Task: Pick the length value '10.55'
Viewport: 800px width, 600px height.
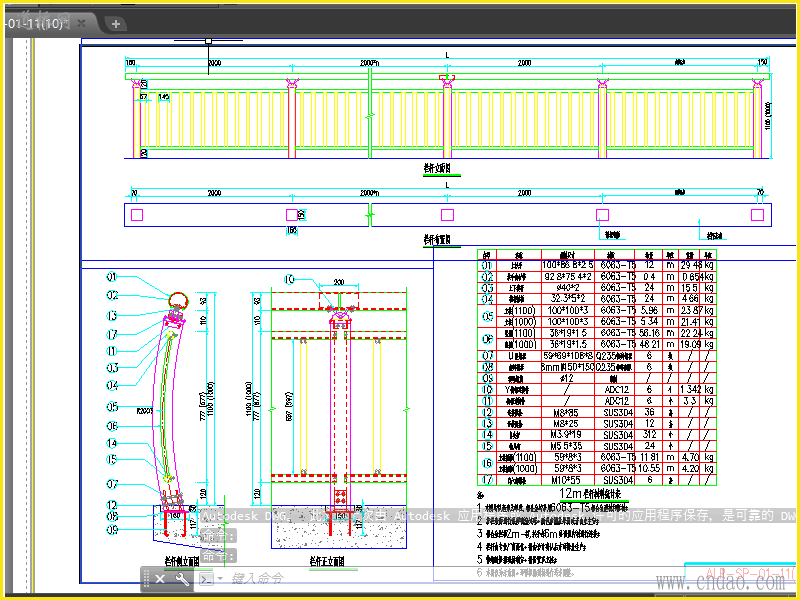Action: 649,468
